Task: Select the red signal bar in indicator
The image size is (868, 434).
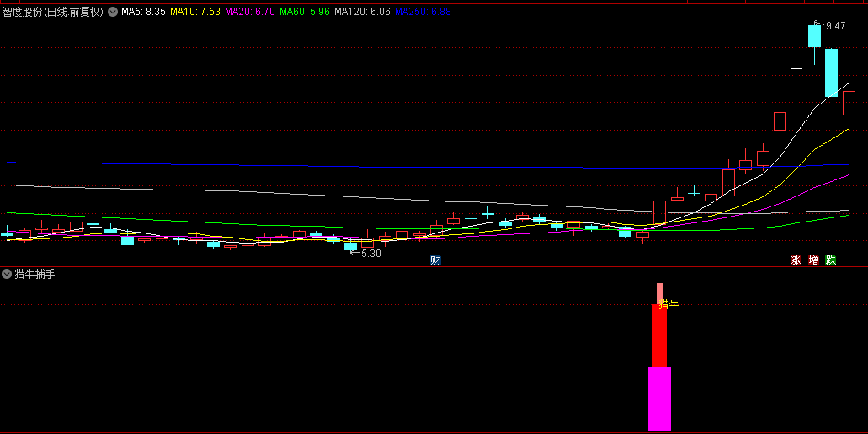Action: click(659, 335)
